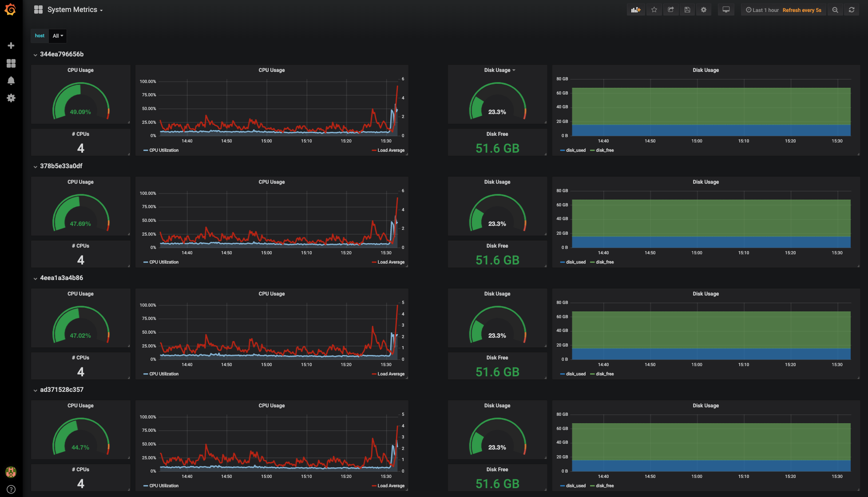Star this dashboard as favorite

654,10
